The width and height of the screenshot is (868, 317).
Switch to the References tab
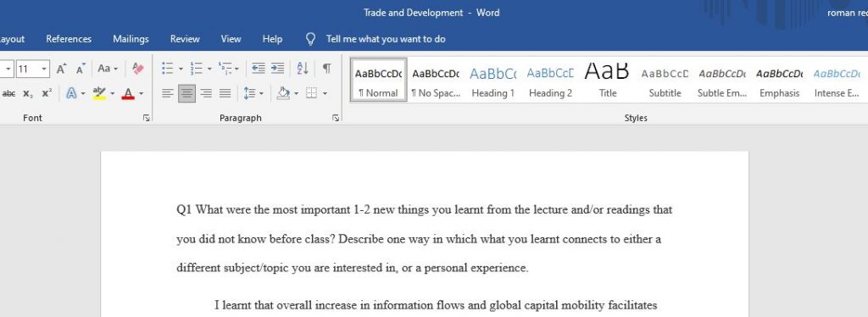tap(69, 39)
